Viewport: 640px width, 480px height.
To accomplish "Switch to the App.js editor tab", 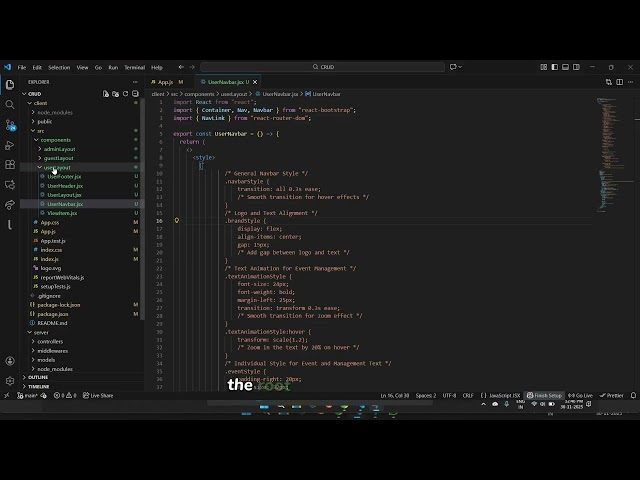I will [164, 82].
